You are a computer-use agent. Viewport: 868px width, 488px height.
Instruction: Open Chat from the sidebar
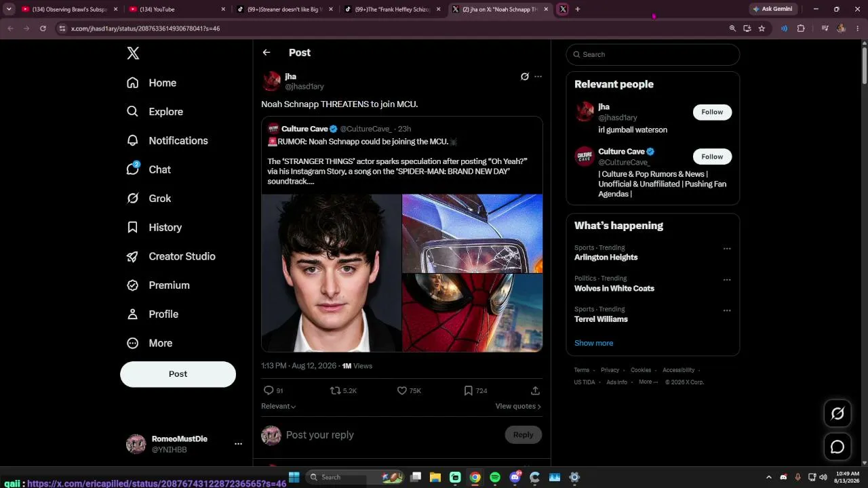click(x=149, y=169)
